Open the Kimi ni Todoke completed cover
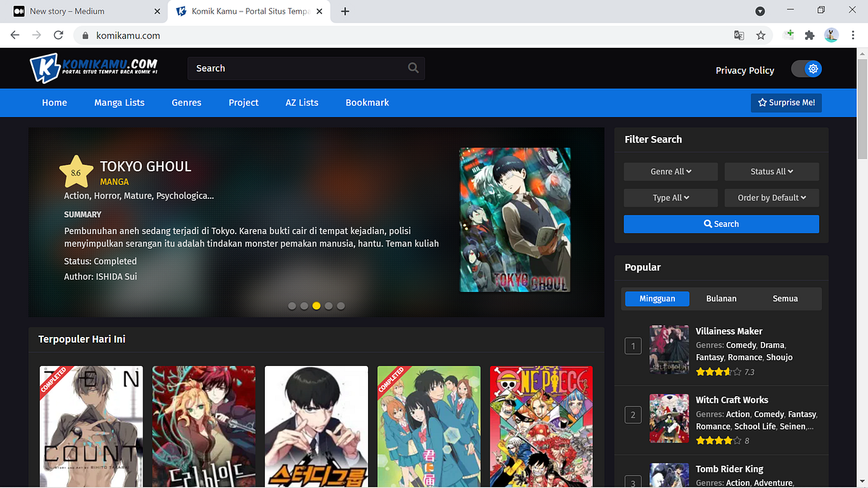Screen dimensions: 868x488 (x=428, y=427)
